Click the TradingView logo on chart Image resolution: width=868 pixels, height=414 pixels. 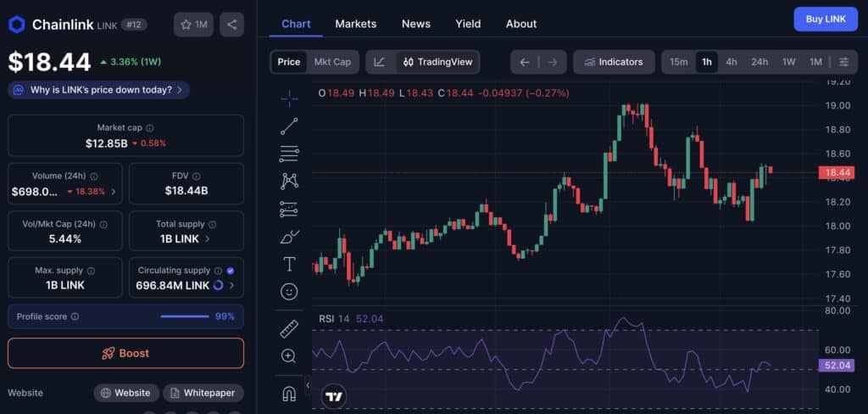point(334,396)
